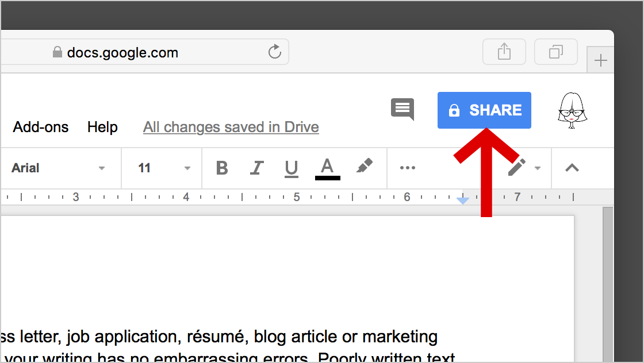The image size is (644, 363).
Task: Open the text color picker
Action: [x=327, y=168]
